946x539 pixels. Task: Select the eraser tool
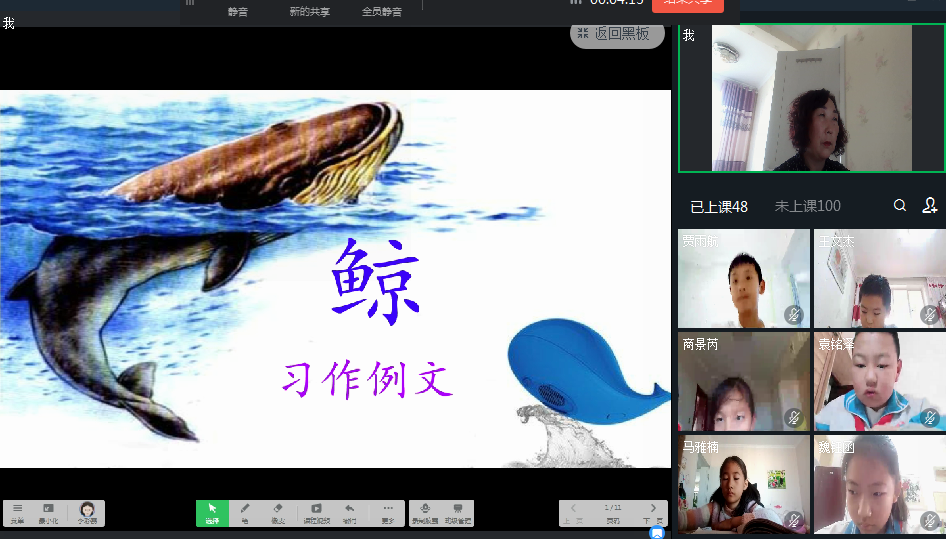pyautogui.click(x=279, y=512)
